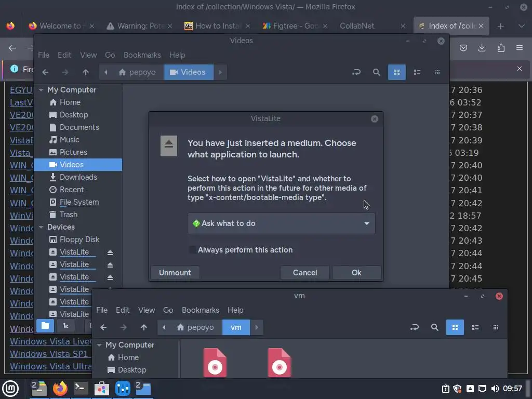
Task: Switch Videos window to icon view
Action: click(x=396, y=72)
